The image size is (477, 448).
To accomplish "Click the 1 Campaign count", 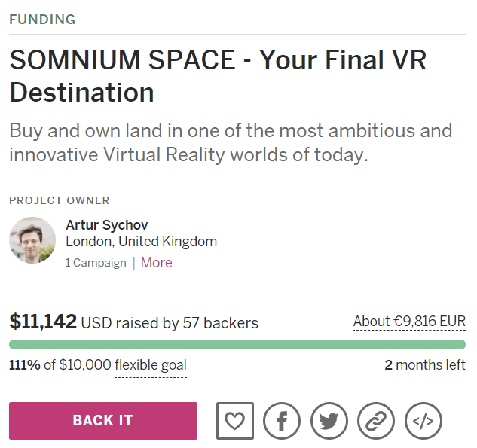I will tap(96, 263).
